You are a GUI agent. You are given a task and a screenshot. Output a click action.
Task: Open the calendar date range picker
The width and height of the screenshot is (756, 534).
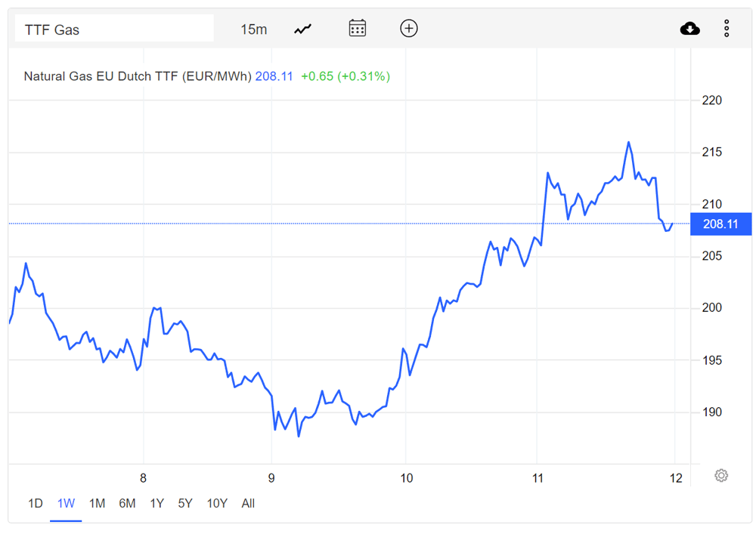point(358,28)
